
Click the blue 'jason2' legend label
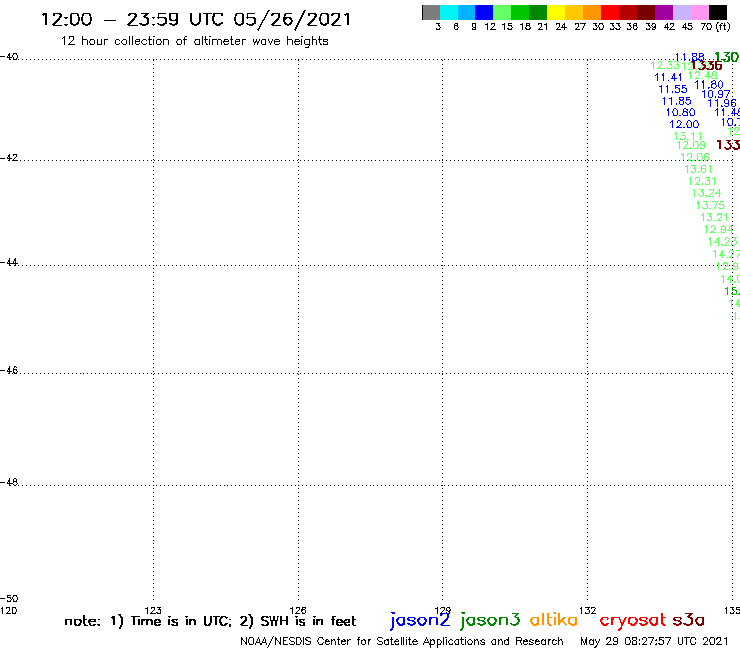[x=420, y=620]
